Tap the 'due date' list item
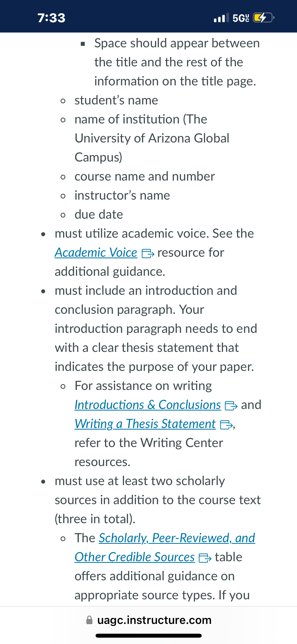The image size is (297, 644). tap(99, 215)
